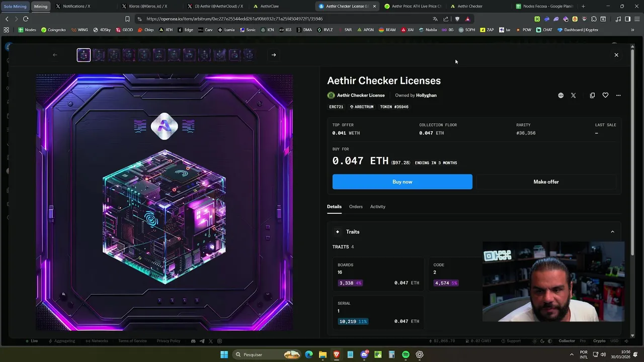Switch to Activity tab
Image resolution: width=644 pixels, height=362 pixels.
click(x=378, y=207)
